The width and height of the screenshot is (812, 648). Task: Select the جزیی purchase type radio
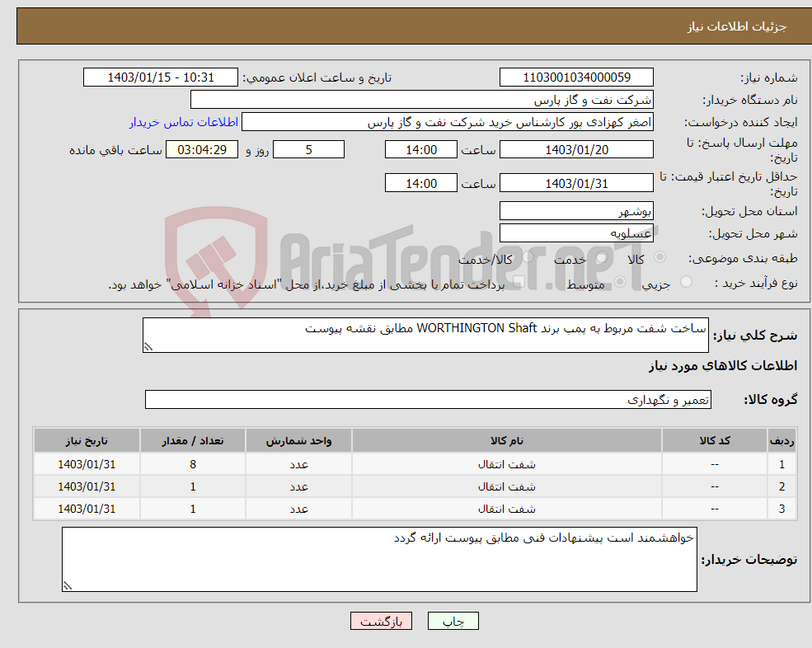pyautogui.click(x=686, y=282)
